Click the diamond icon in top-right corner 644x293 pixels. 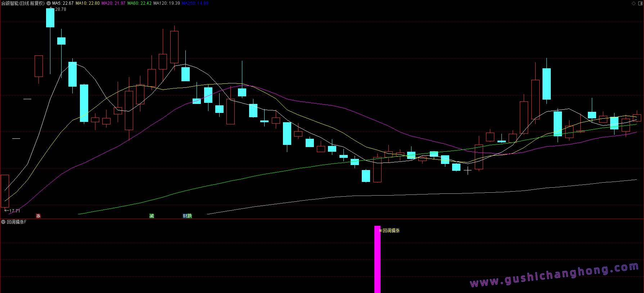634,3
